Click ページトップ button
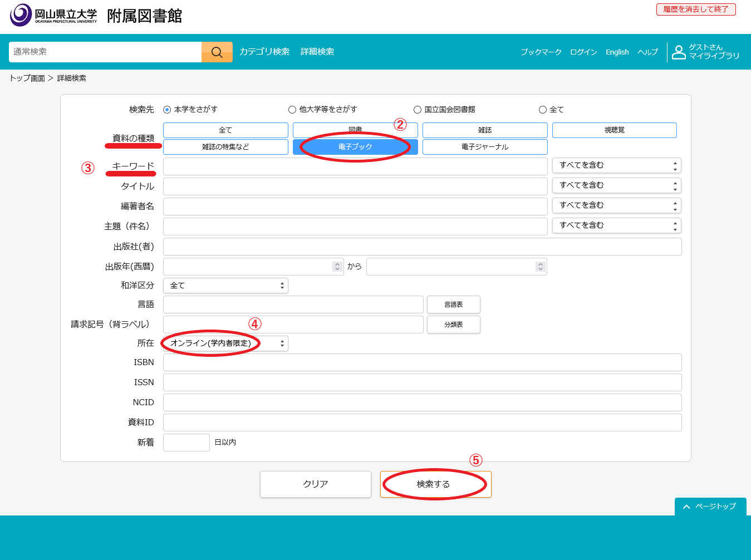 (x=710, y=507)
